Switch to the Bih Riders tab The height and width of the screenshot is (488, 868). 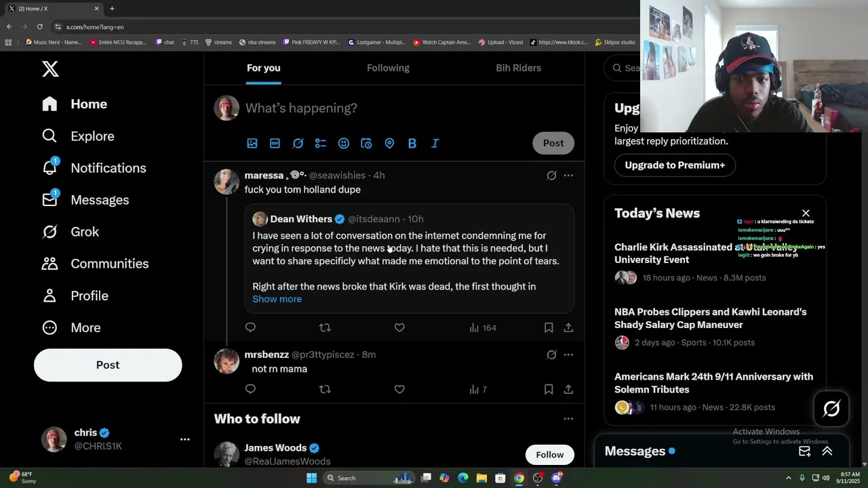518,68
